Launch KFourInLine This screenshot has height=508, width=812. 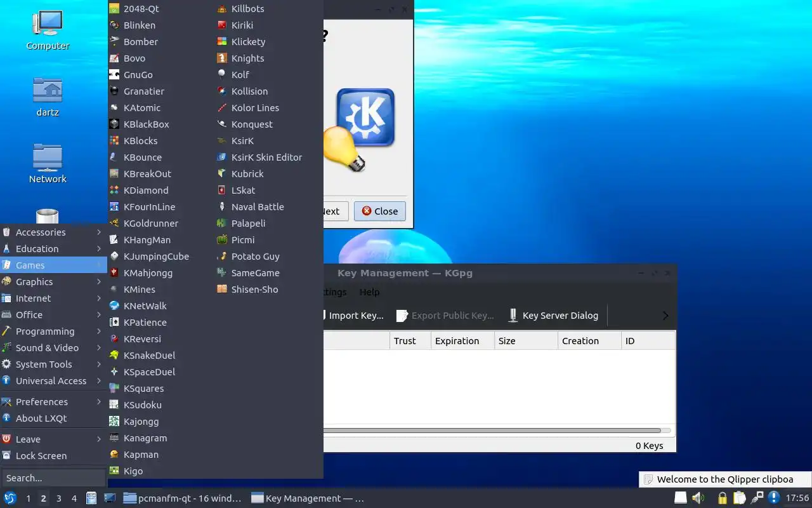click(x=162, y=207)
